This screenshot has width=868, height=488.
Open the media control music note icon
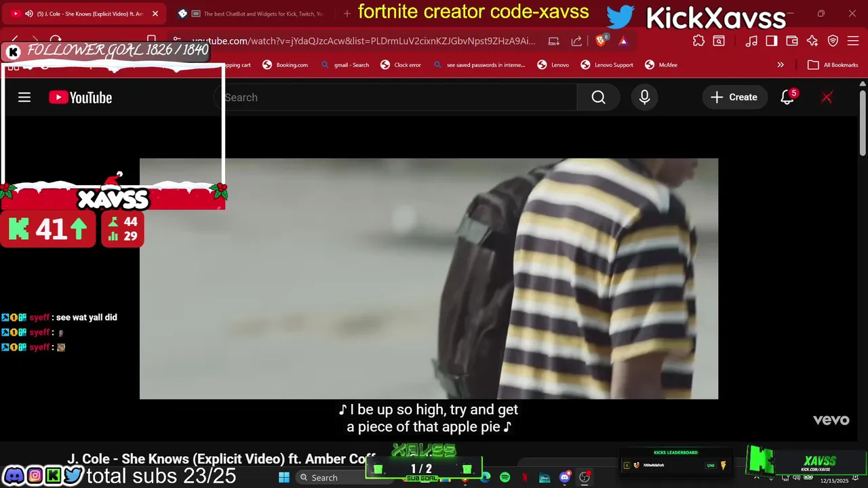[x=751, y=41]
